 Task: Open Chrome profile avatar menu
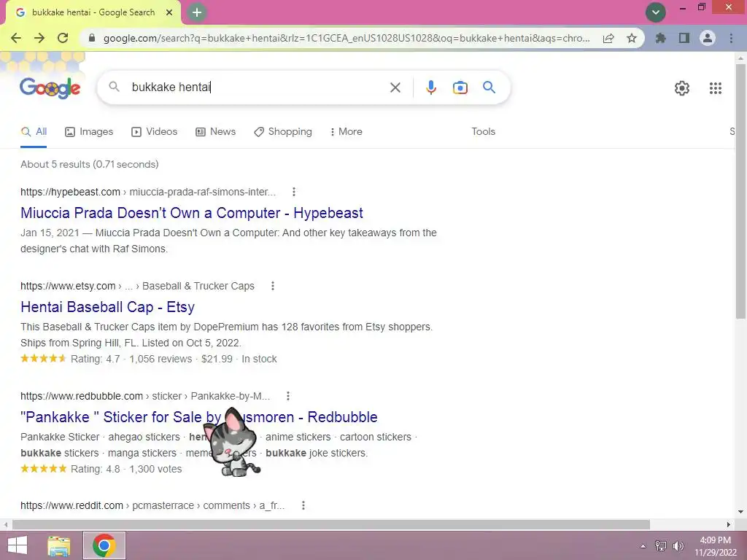coord(708,38)
